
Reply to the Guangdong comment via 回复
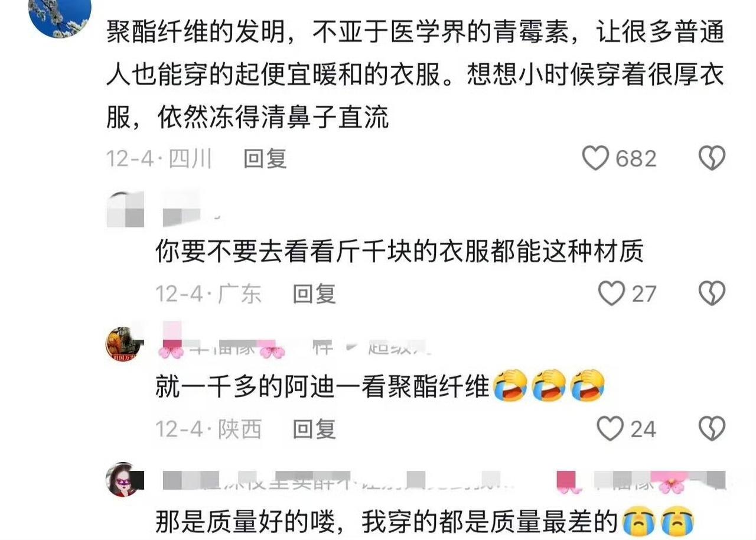[x=315, y=293]
